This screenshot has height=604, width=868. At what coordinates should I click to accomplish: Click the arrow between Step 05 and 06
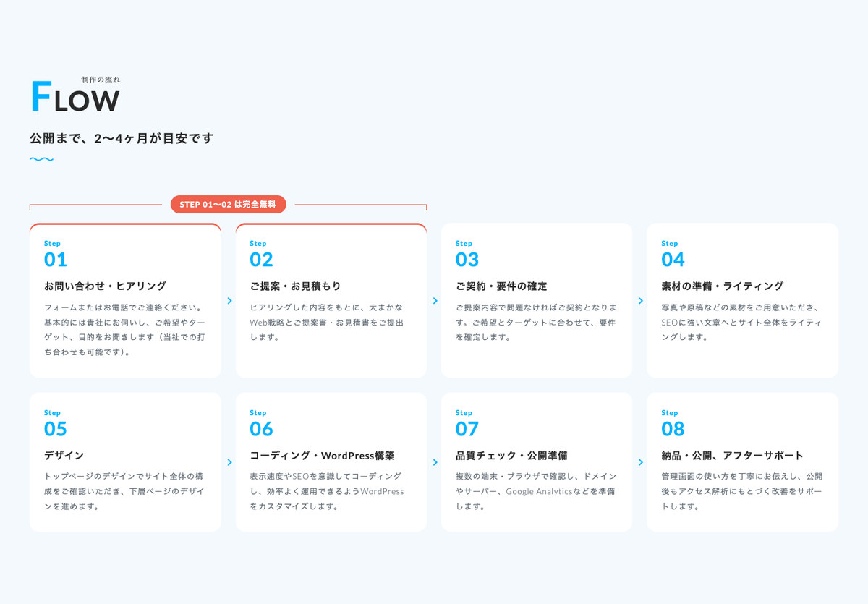coord(229,462)
